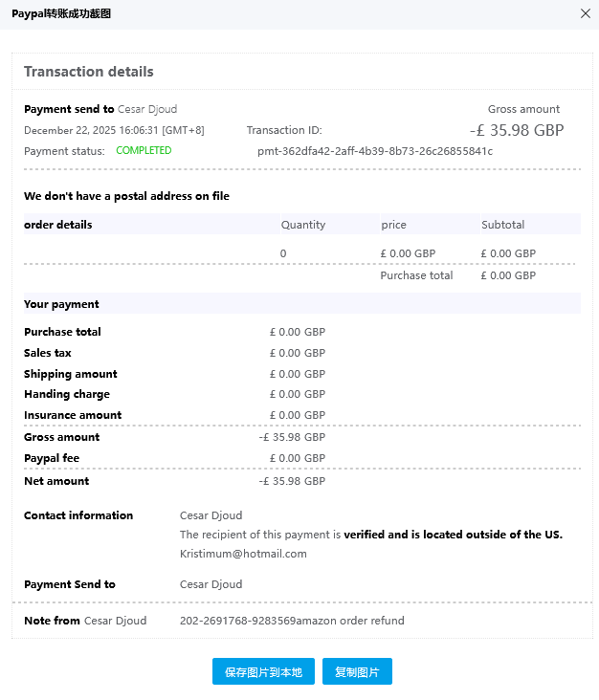Click the Insurance amount row label

[73, 415]
